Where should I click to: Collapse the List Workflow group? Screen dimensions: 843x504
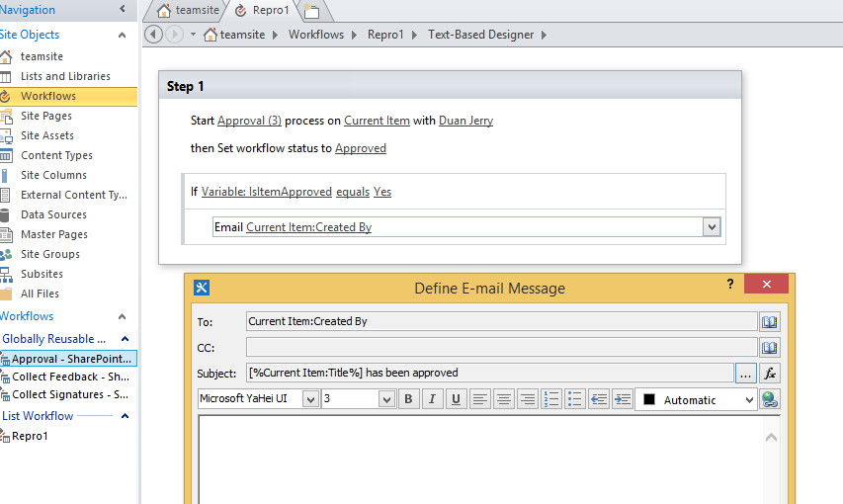point(125,416)
